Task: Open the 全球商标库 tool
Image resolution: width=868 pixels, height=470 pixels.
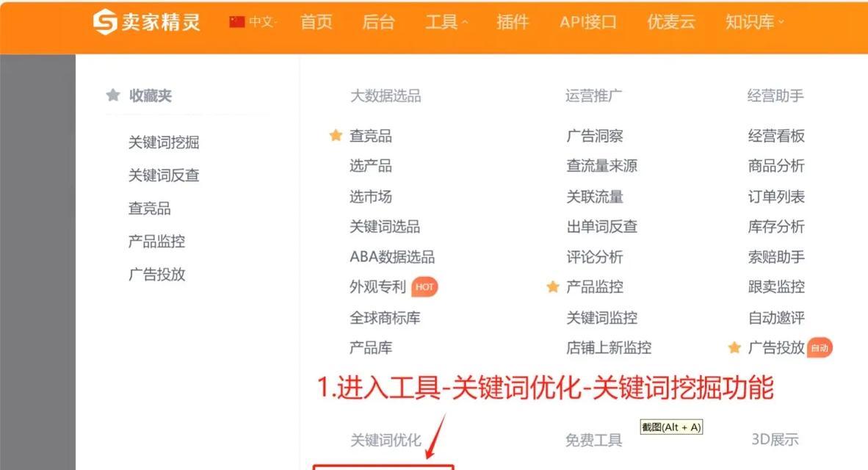Action: [x=386, y=318]
